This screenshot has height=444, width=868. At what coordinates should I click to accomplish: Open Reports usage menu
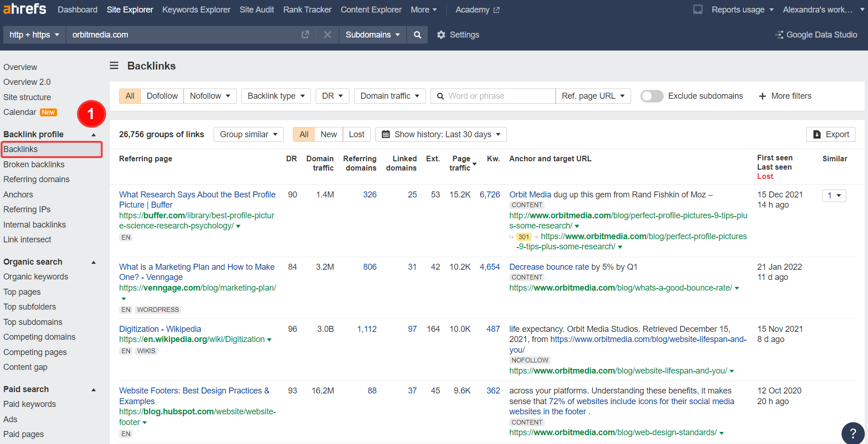pos(742,10)
